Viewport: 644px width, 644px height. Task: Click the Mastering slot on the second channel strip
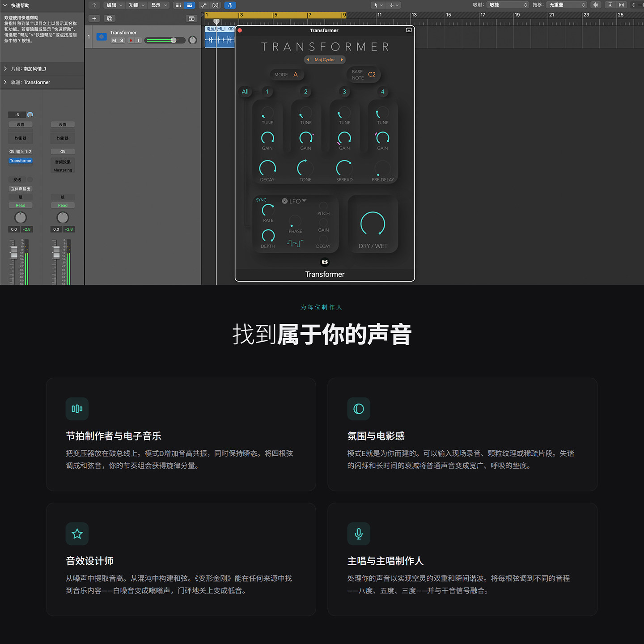click(63, 170)
